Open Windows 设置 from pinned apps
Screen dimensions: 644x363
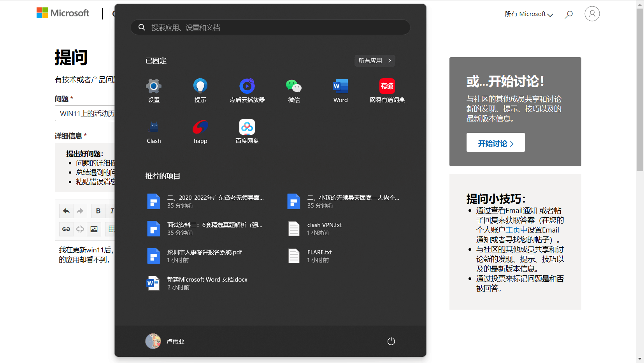pyautogui.click(x=154, y=90)
